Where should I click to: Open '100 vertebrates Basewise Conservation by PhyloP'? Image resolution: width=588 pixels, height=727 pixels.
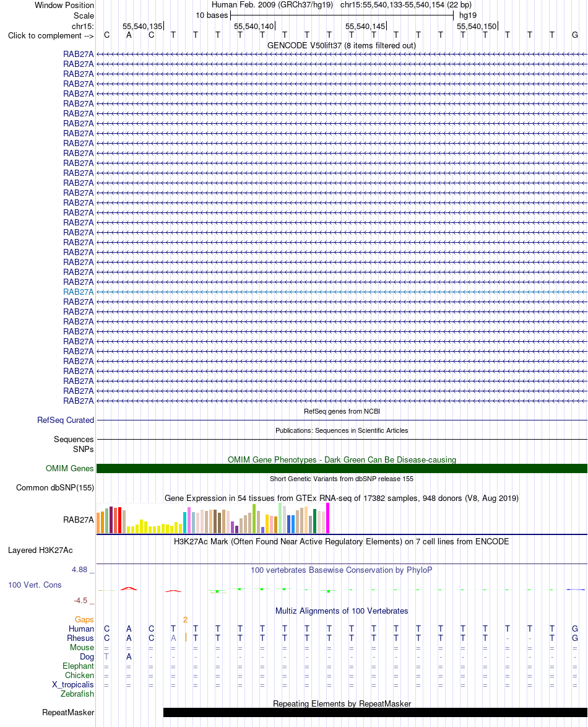click(342, 570)
